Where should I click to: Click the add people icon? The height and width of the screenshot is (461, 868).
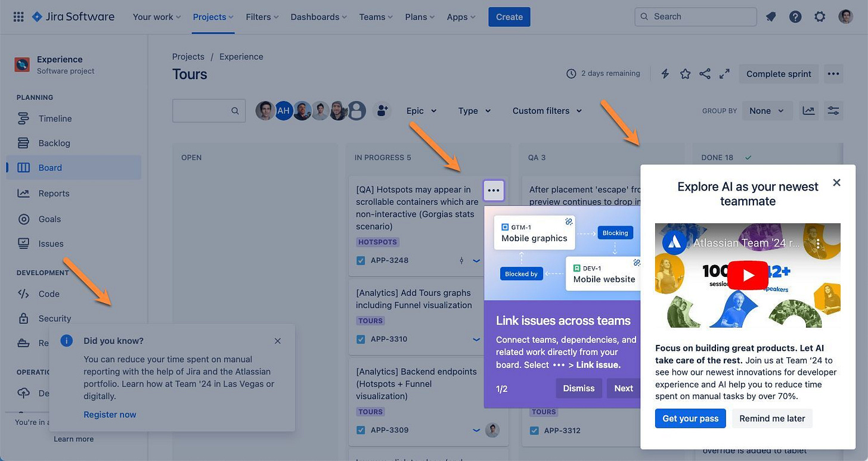point(382,111)
